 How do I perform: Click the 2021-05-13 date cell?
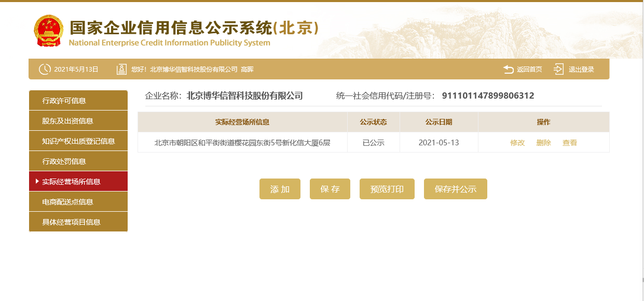coord(439,143)
